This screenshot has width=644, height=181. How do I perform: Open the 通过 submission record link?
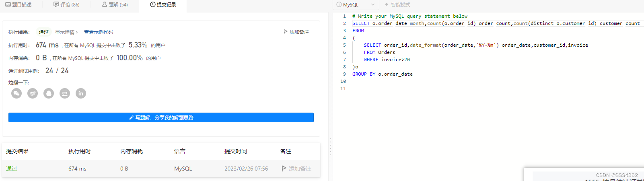point(12,169)
